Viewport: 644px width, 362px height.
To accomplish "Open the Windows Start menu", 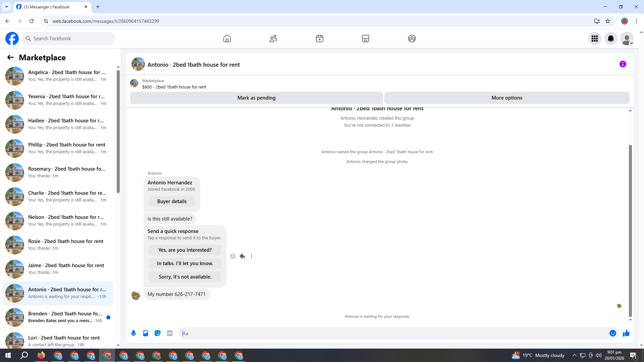I will [x=8, y=355].
